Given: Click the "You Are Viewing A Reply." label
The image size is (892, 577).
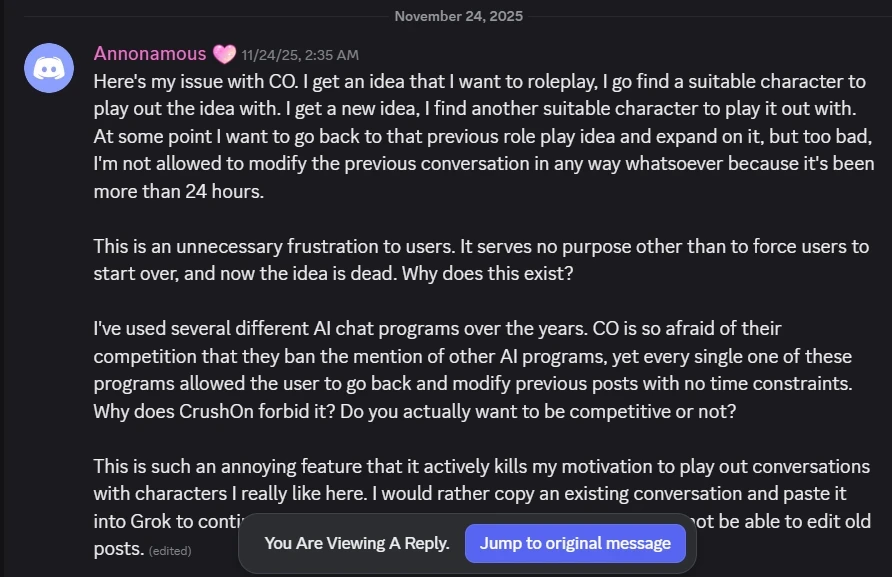Looking at the screenshot, I should coord(357,543).
